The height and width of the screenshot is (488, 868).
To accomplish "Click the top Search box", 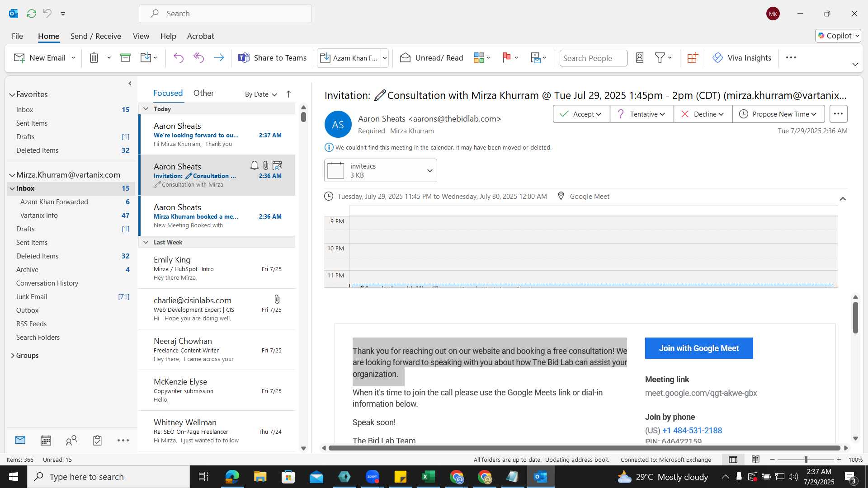I will pos(225,14).
